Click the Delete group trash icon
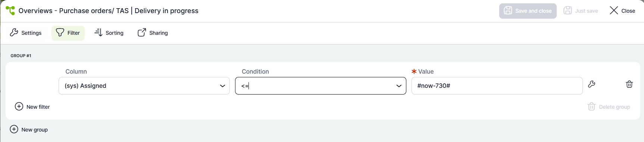This screenshot has width=644, height=142. coord(591,107)
